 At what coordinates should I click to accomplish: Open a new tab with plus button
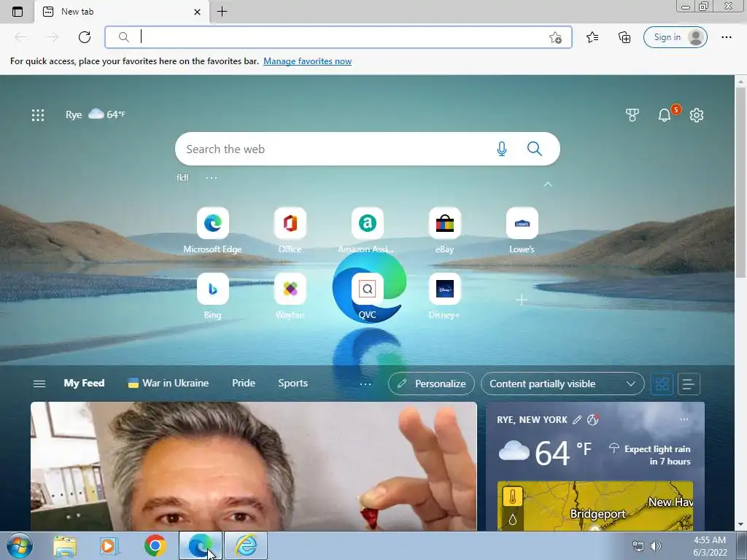point(222,12)
